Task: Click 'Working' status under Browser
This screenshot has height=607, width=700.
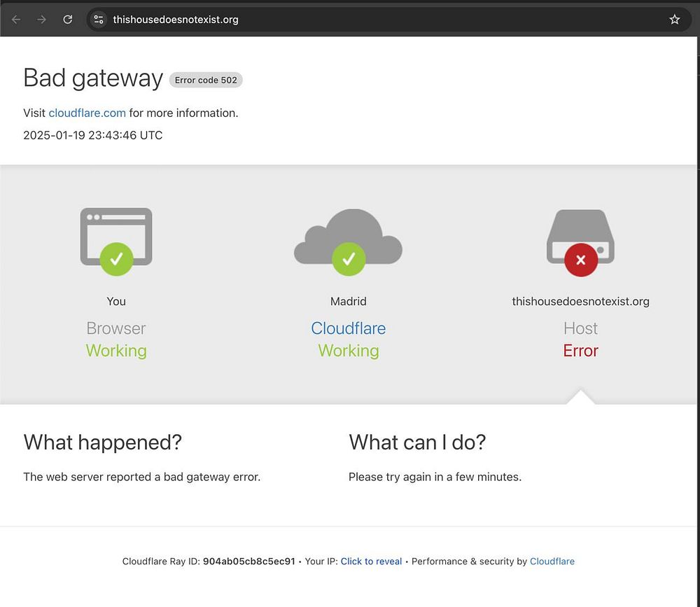Action: tap(116, 351)
